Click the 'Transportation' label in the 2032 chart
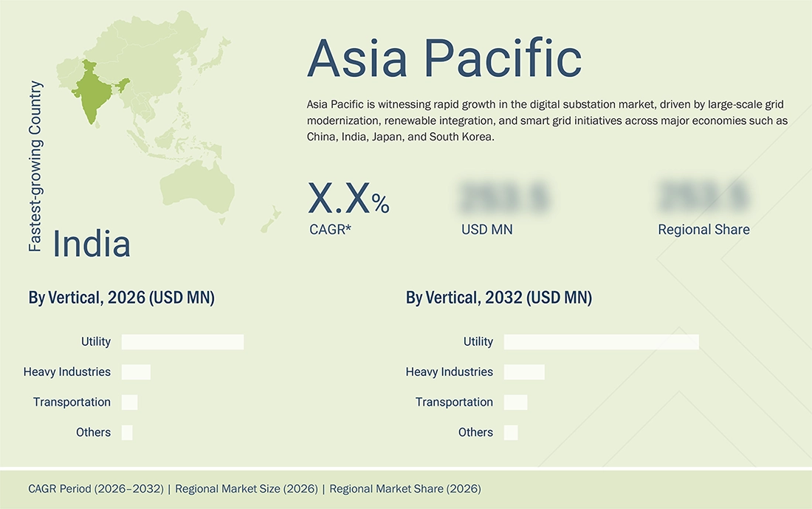This screenshot has width=812, height=509. [454, 402]
